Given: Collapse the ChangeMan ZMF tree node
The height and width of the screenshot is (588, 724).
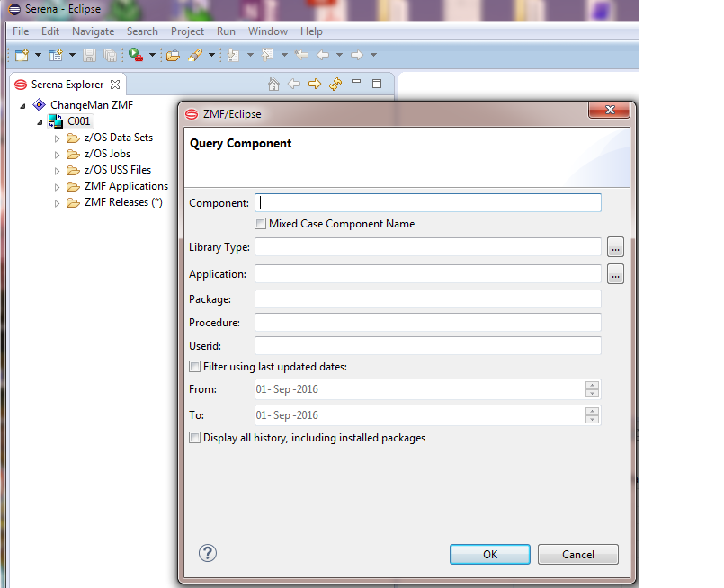Looking at the screenshot, I should (x=22, y=106).
